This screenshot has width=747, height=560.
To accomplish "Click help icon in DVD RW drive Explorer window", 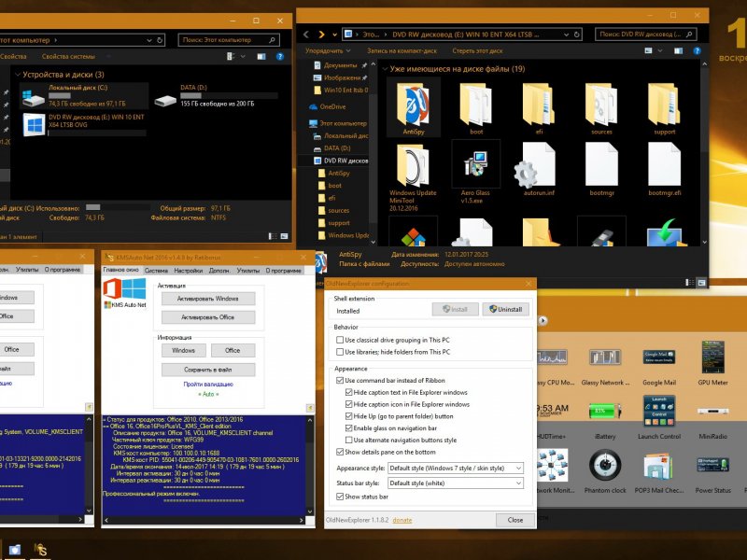I will pyautogui.click(x=697, y=51).
